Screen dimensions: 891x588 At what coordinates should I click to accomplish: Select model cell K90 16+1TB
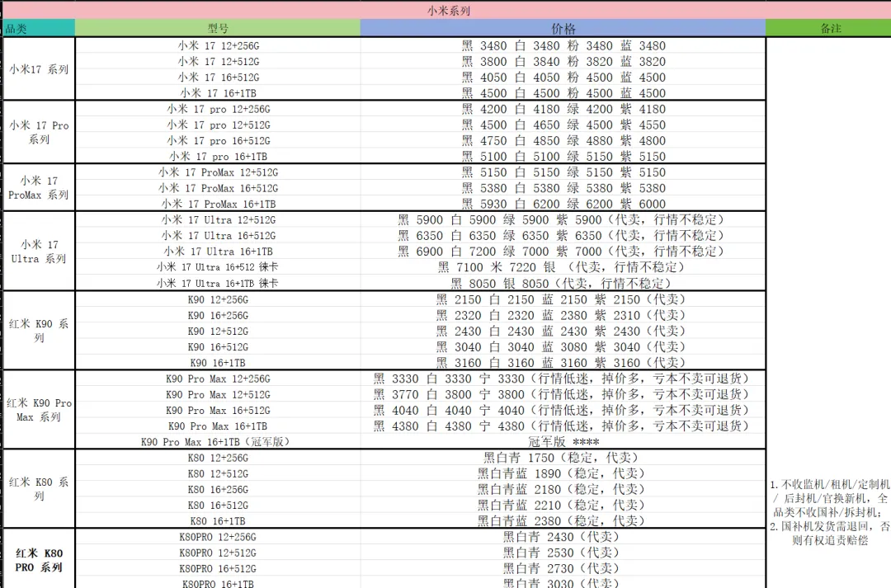(x=218, y=363)
